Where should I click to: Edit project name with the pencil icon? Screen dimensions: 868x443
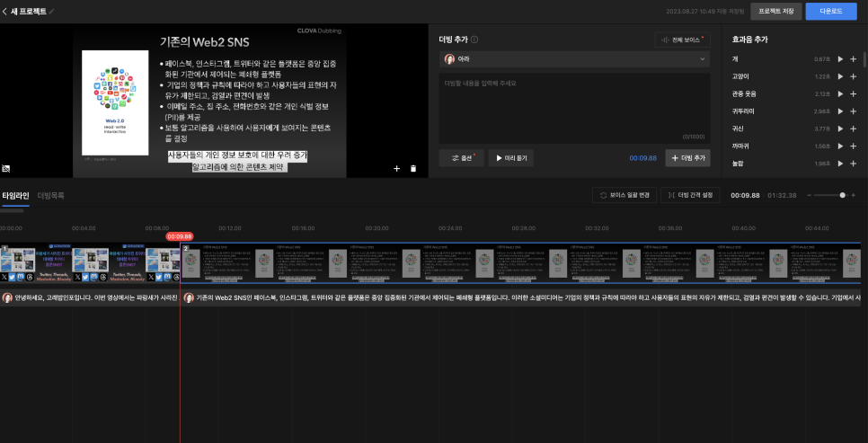[52, 11]
